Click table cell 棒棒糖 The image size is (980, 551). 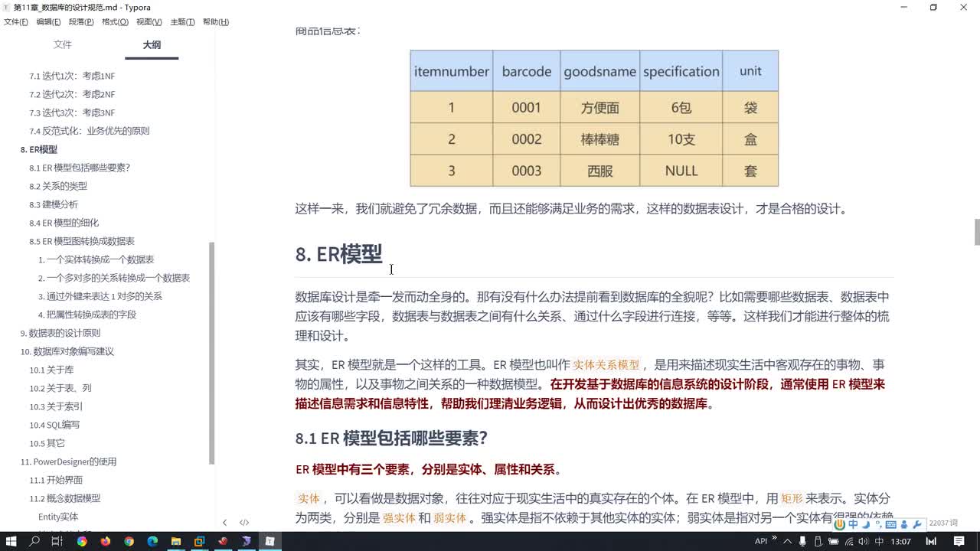pos(599,139)
